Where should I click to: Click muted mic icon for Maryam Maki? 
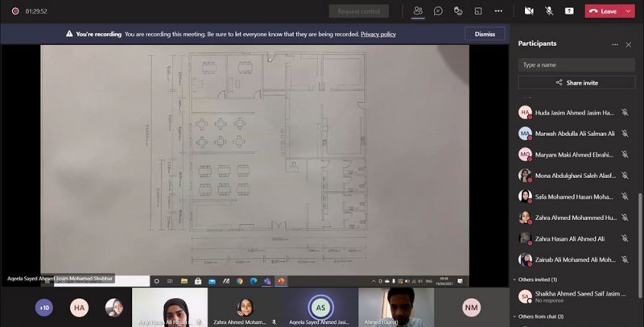coord(625,155)
